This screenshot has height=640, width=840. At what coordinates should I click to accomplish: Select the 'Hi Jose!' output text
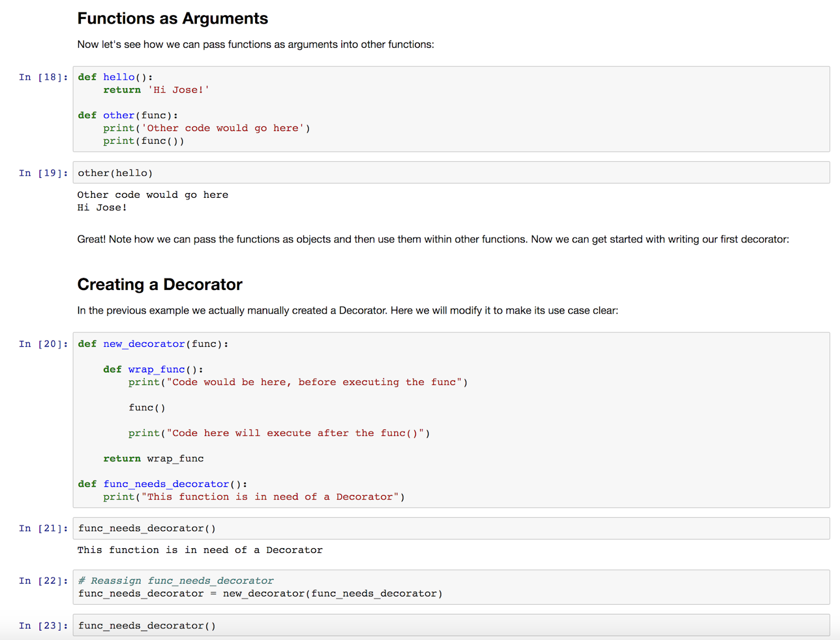(101, 207)
